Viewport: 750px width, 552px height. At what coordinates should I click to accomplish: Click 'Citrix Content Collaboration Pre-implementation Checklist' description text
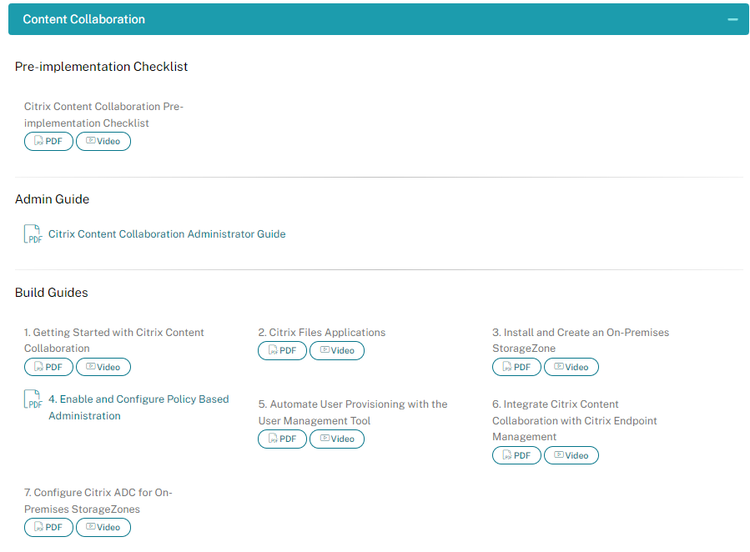point(104,115)
